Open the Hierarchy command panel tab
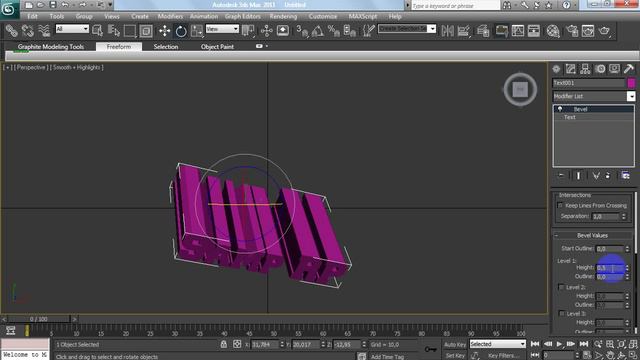The width and height of the screenshot is (640, 360). pos(585,69)
